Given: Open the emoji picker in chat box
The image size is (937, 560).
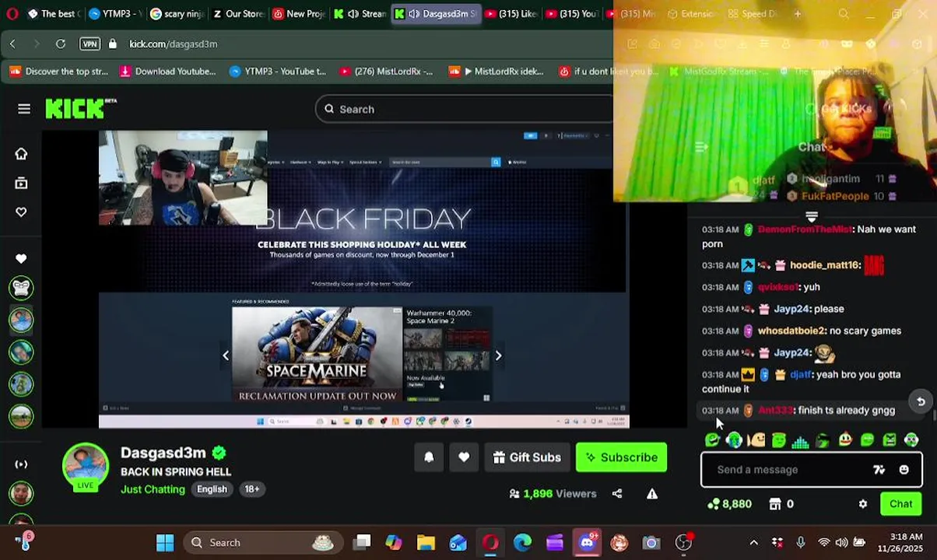Looking at the screenshot, I should [904, 470].
